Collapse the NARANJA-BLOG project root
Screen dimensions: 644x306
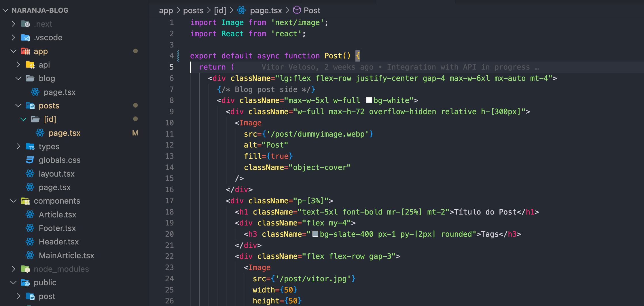pyautogui.click(x=5, y=10)
